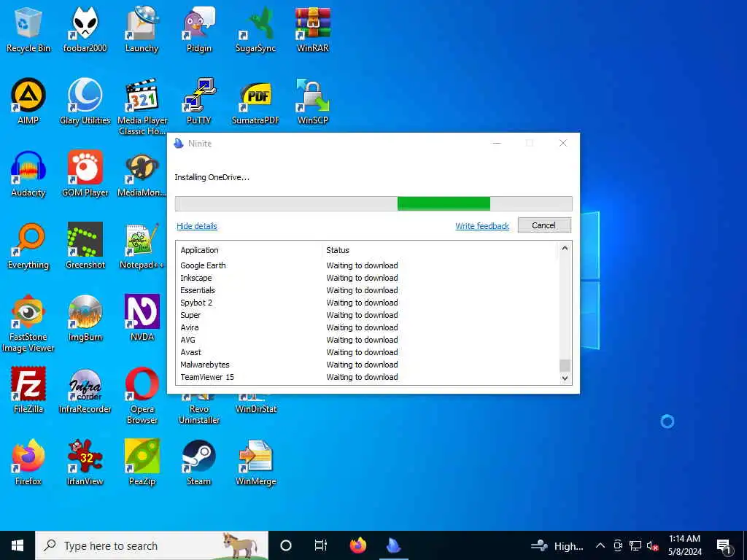Select the TeamViewer 15 row
The height and width of the screenshot is (560, 747).
click(367, 377)
